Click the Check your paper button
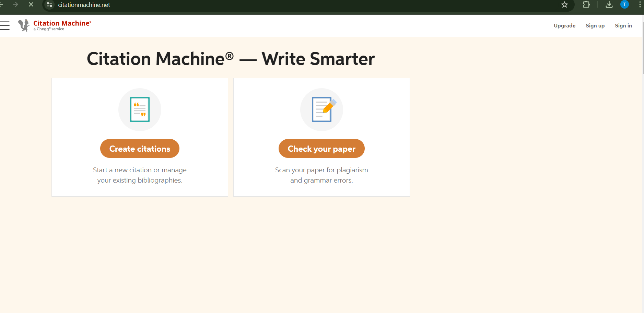The height and width of the screenshot is (313, 644). click(x=321, y=149)
